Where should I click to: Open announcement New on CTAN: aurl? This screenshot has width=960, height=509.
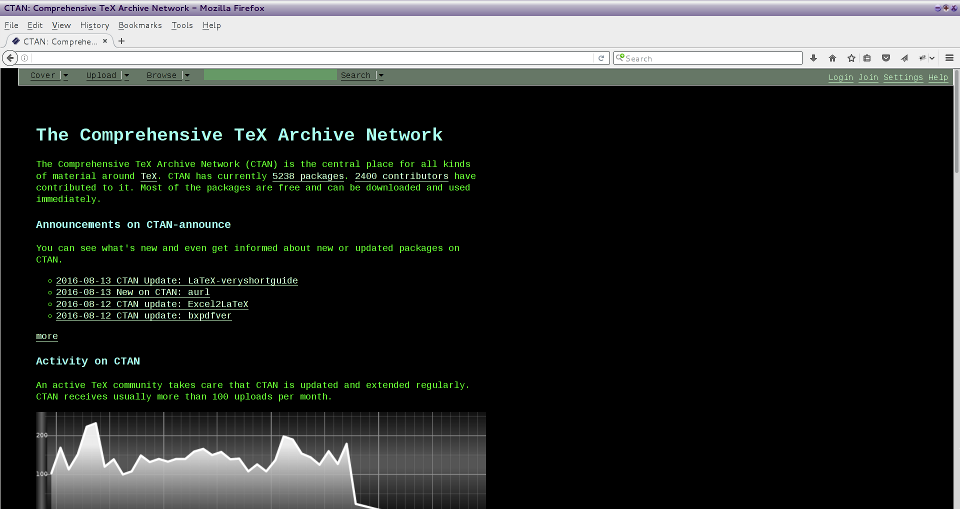pos(133,292)
